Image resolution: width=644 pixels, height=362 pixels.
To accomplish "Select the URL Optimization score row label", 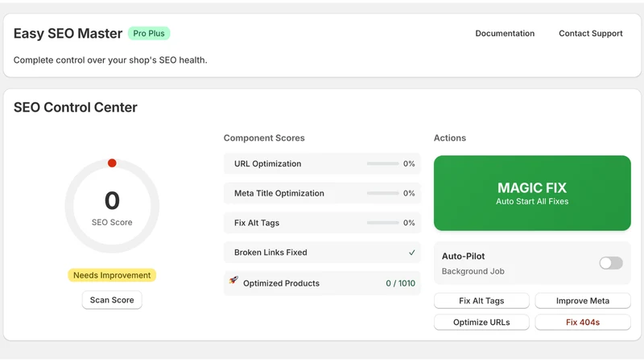I will pos(268,163).
